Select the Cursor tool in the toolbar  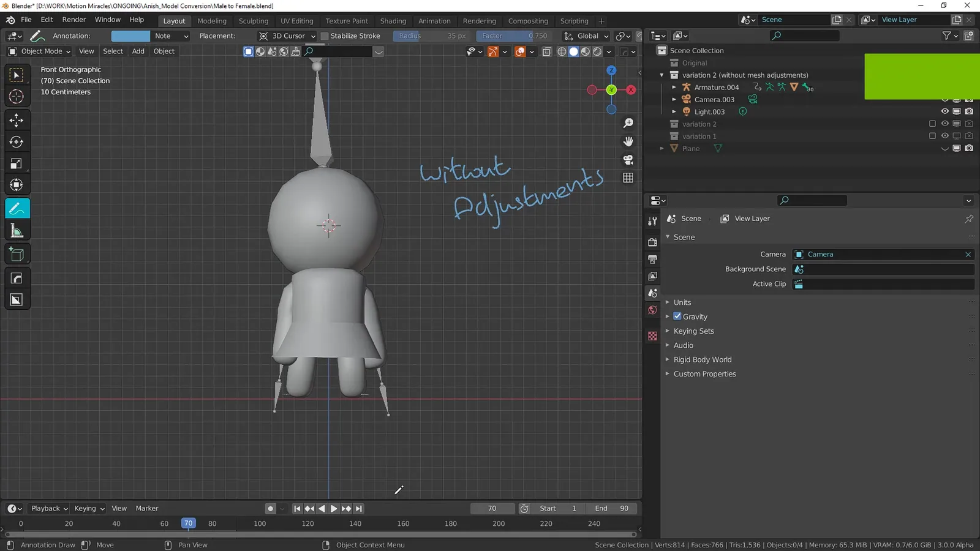click(17, 97)
